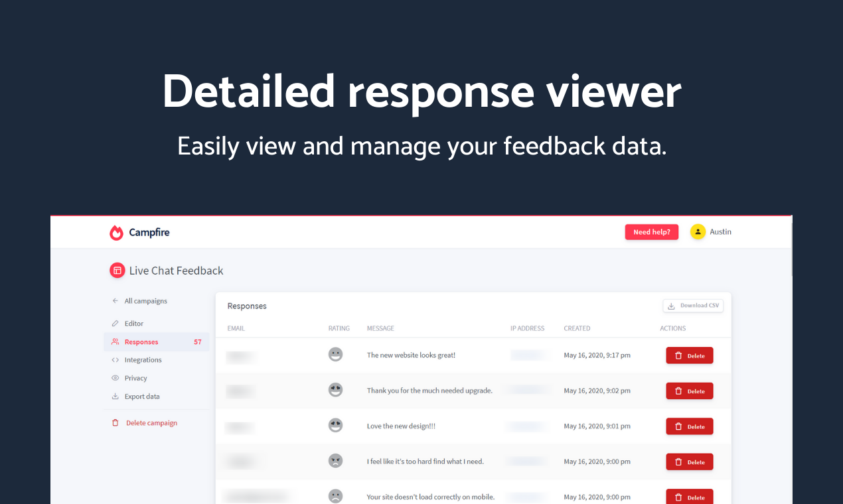843x504 pixels.
Task: Select message 'Thank you for the much needed upgrade.'
Action: [429, 391]
